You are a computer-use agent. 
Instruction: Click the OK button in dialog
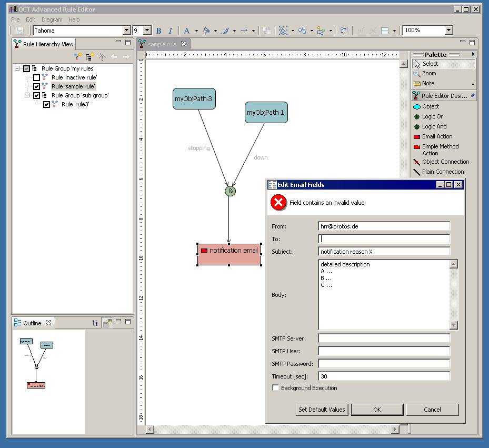point(377,410)
